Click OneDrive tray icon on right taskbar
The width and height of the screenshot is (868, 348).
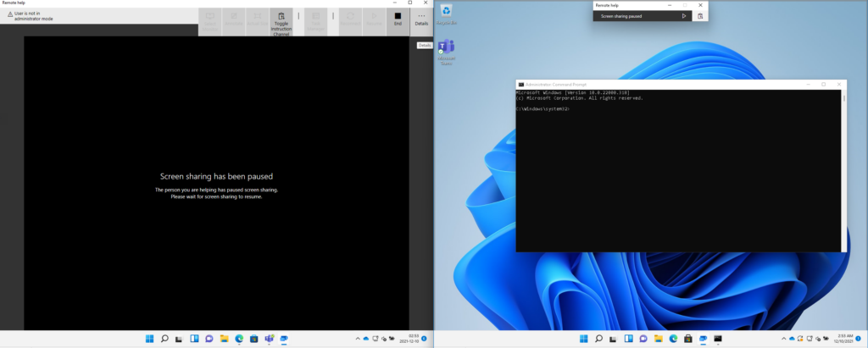tap(793, 339)
